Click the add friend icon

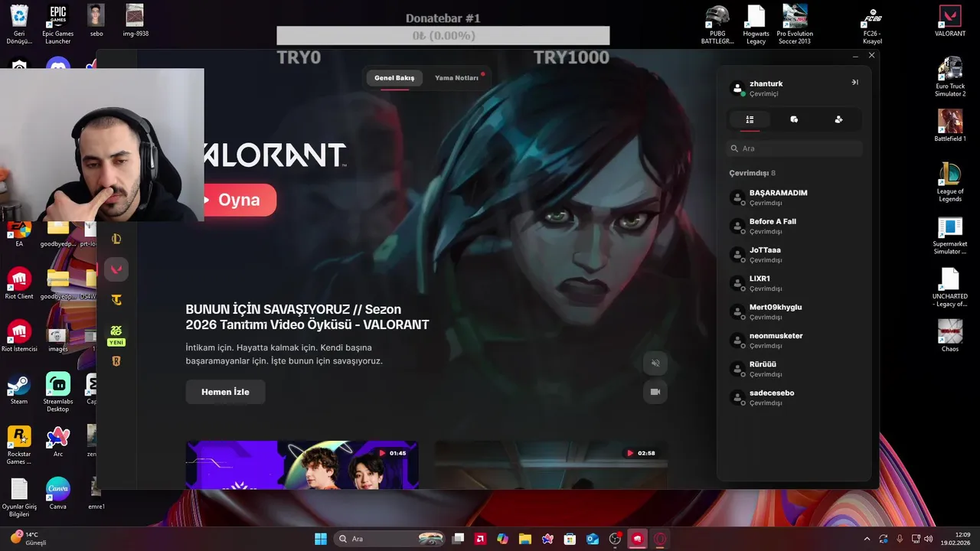pyautogui.click(x=838, y=119)
